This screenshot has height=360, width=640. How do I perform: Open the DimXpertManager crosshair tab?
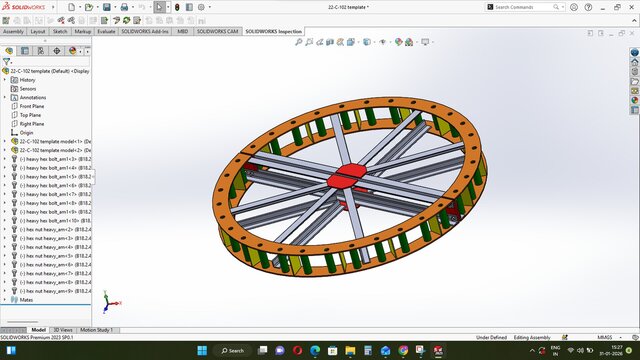57,51
